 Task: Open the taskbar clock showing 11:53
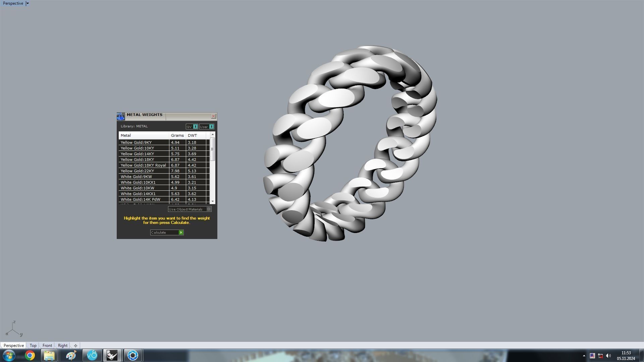[626, 356]
